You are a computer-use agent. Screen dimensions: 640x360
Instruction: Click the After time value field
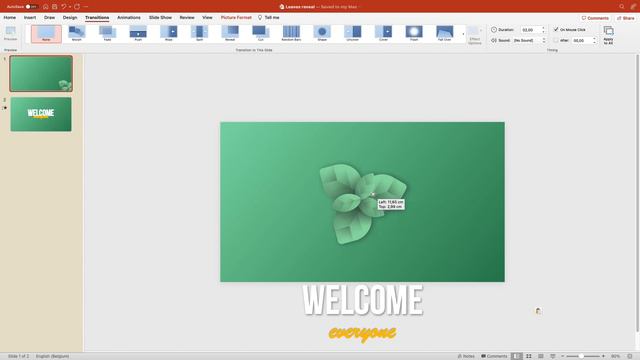point(581,40)
